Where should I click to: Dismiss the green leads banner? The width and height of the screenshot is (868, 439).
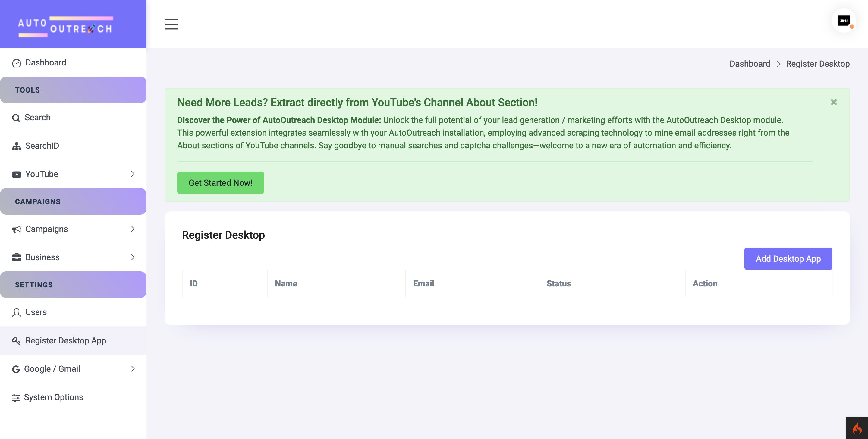tap(833, 102)
